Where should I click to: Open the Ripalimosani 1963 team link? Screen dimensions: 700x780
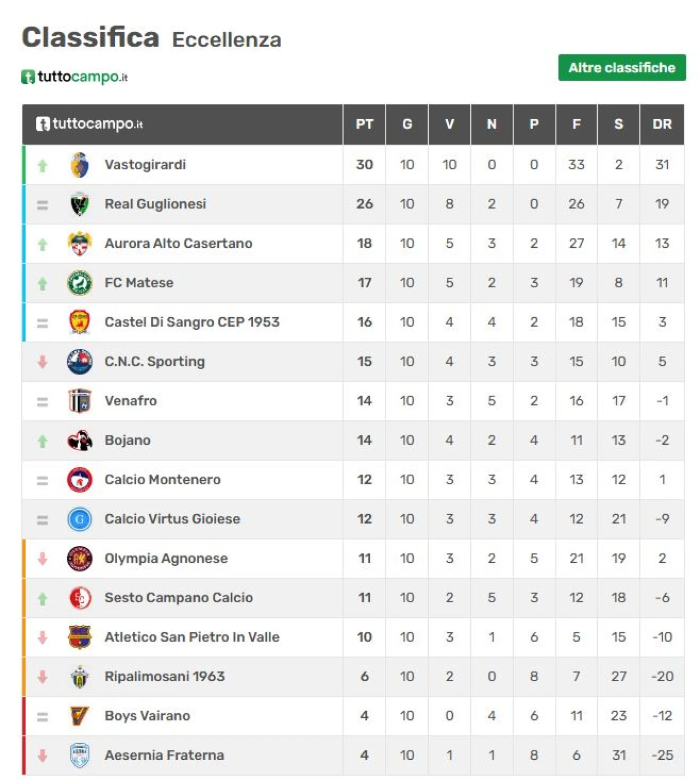(165, 677)
